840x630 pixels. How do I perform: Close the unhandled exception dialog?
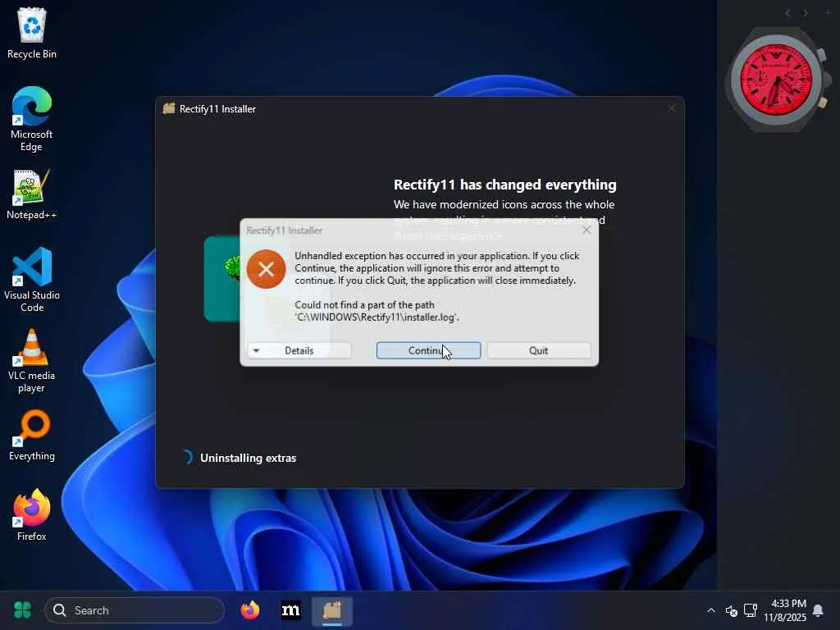pos(586,230)
